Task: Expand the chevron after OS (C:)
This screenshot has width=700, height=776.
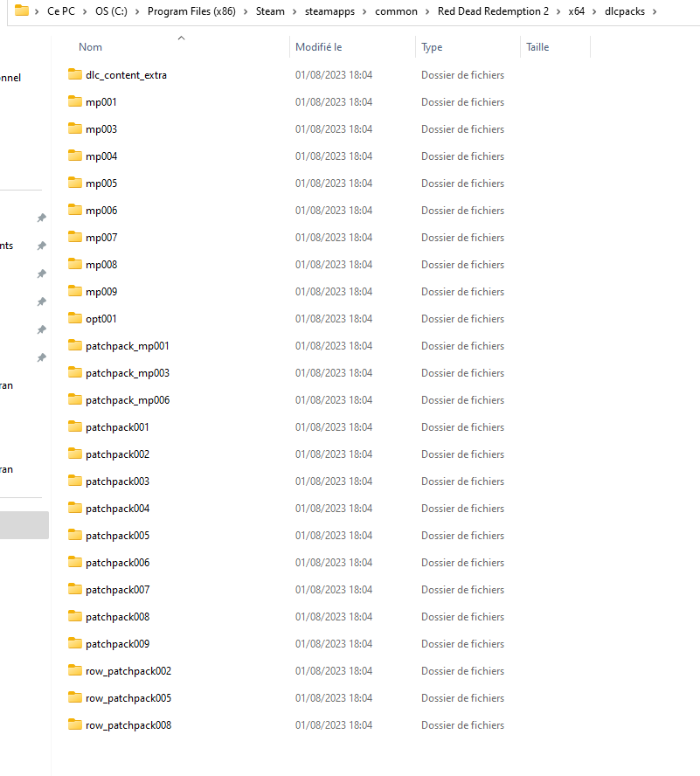Action: click(137, 11)
